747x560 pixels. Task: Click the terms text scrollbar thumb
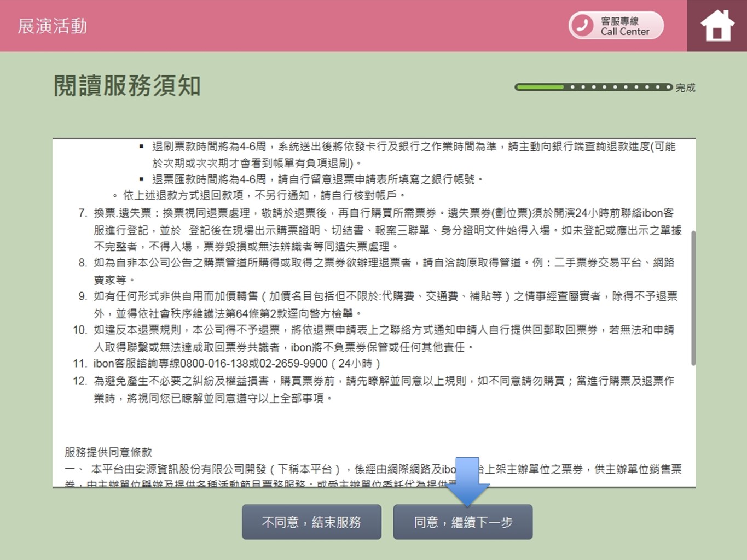tap(693, 298)
